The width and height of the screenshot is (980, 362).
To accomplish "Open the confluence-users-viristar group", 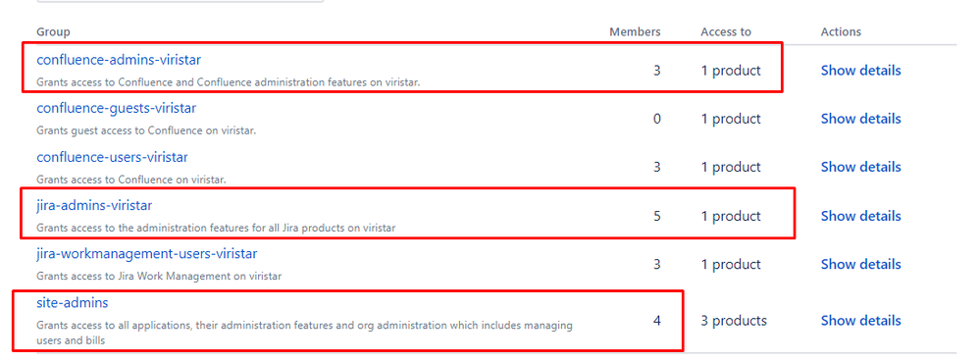I will [113, 157].
